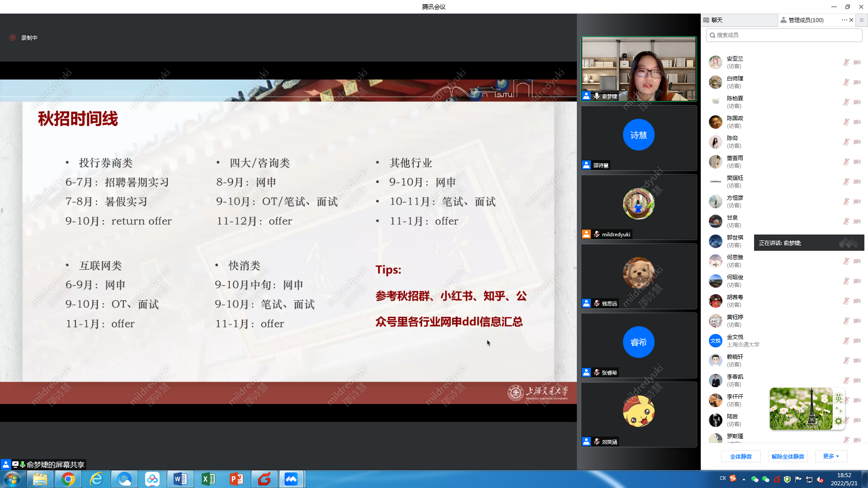This screenshot has height=488, width=868.
Task: Click the 全体静音 mute all button
Action: point(741,456)
